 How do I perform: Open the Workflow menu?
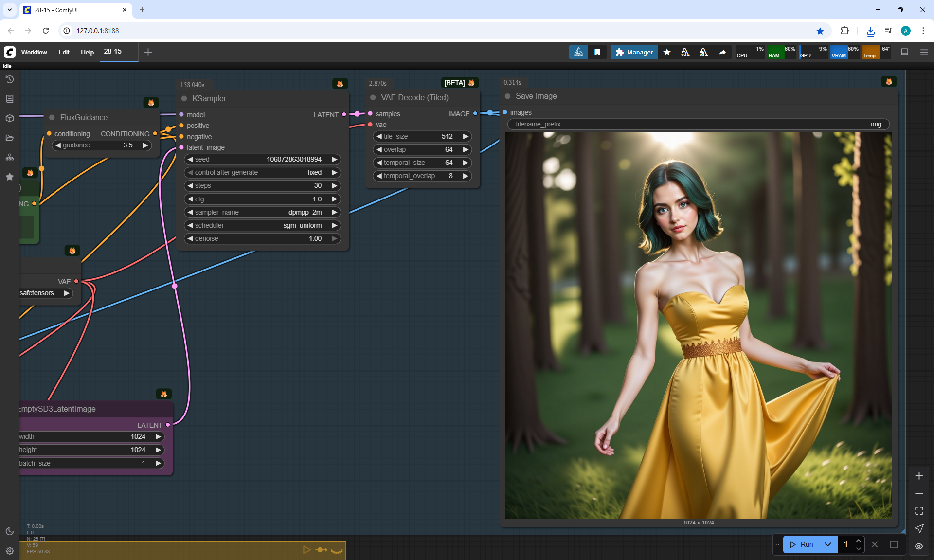34,52
